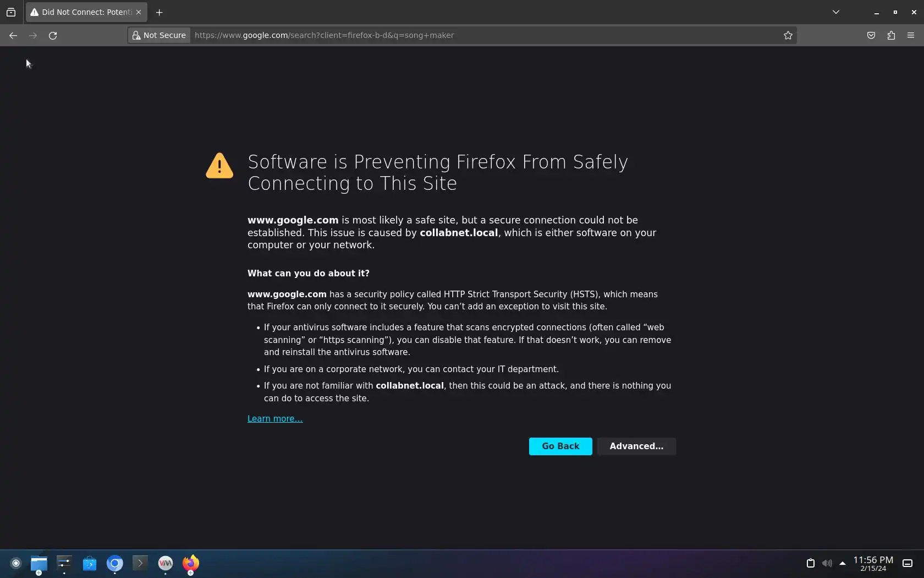This screenshot has width=924, height=578.
Task: Reload the current page
Action: [53, 35]
